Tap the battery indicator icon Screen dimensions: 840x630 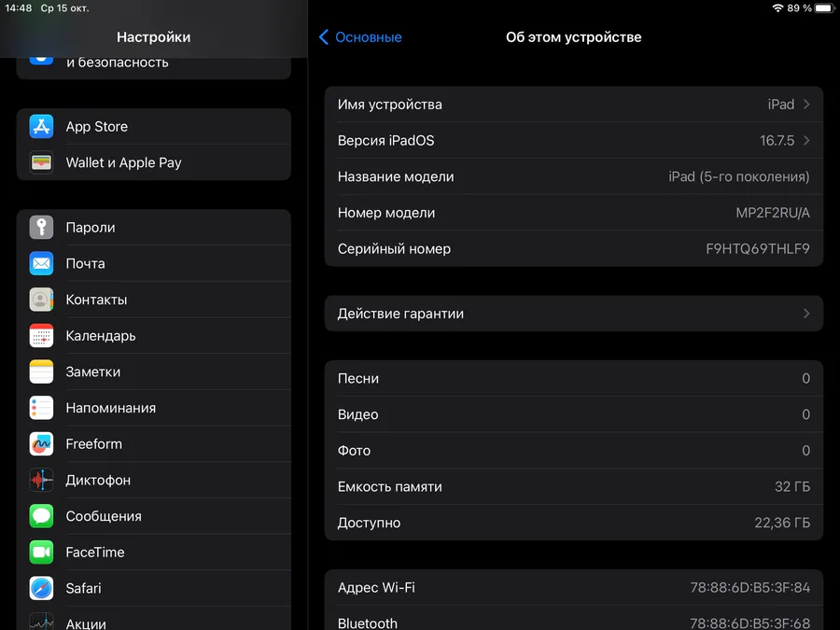point(825,8)
